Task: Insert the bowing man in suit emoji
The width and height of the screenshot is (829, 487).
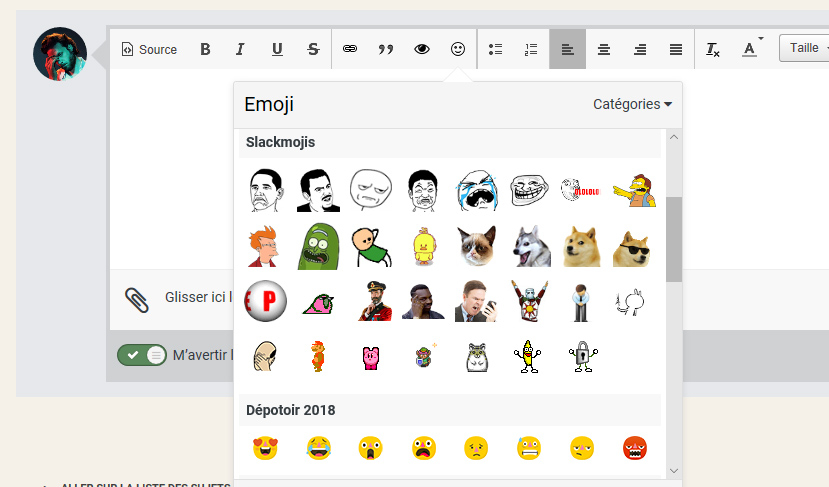Action: pyautogui.click(x=581, y=302)
